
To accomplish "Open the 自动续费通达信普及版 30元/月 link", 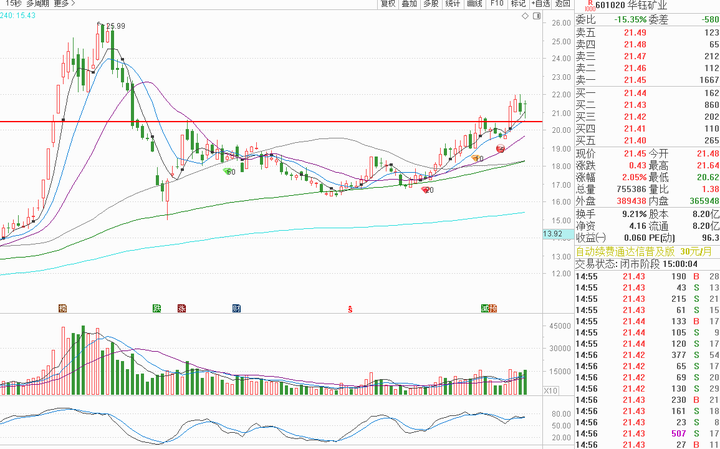I will (644, 252).
